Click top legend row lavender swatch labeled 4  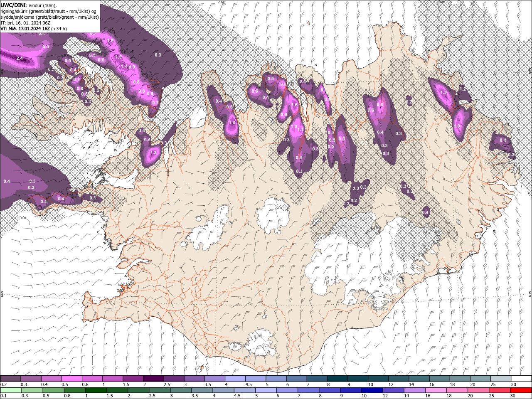[235, 379]
